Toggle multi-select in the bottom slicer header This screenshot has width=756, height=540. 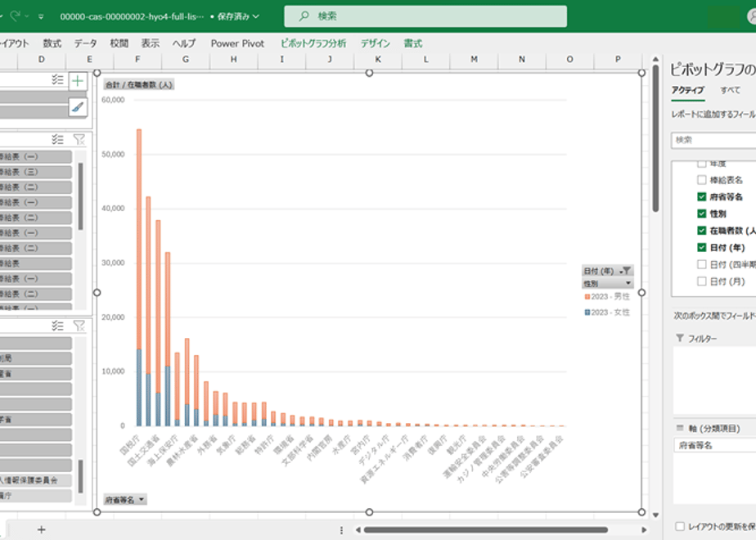point(57,326)
